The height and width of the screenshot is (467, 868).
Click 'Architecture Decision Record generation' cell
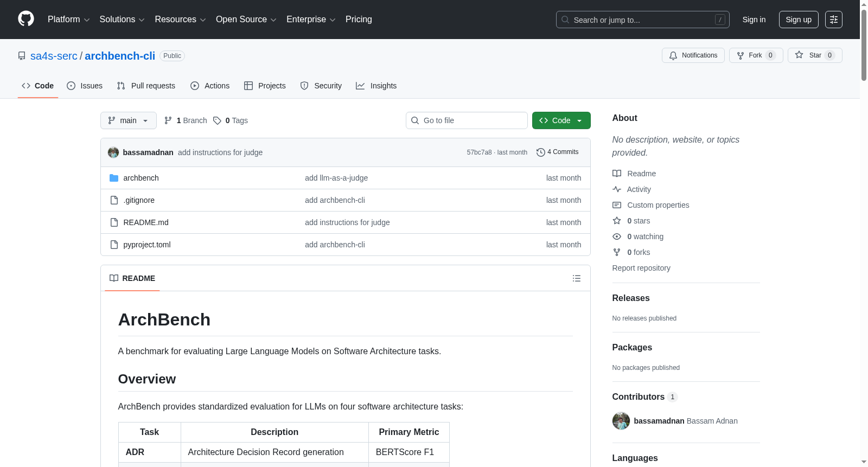(x=275, y=452)
